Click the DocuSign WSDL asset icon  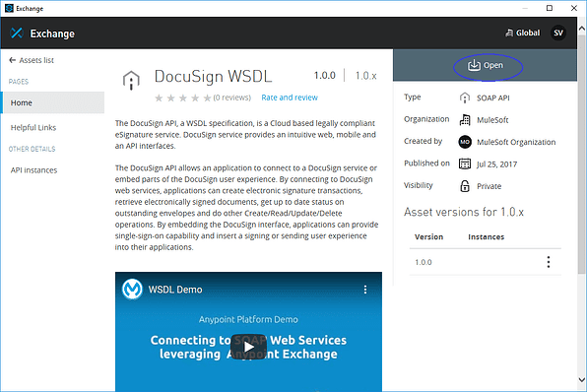pyautogui.click(x=131, y=80)
